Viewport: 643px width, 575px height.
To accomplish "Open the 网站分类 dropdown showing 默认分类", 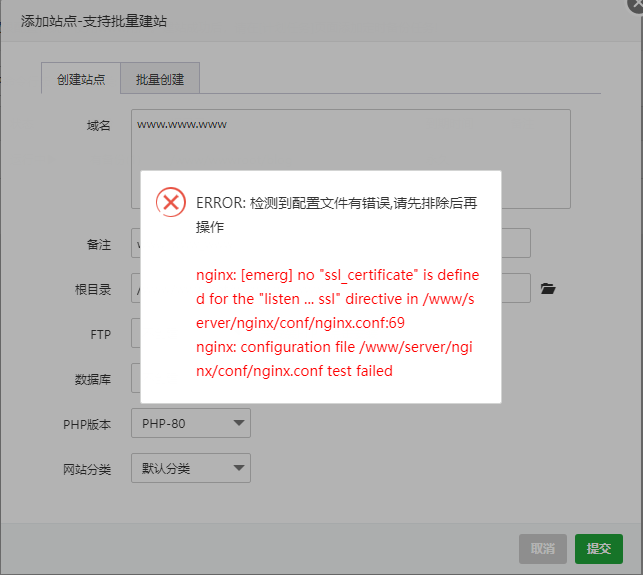I will (x=191, y=468).
